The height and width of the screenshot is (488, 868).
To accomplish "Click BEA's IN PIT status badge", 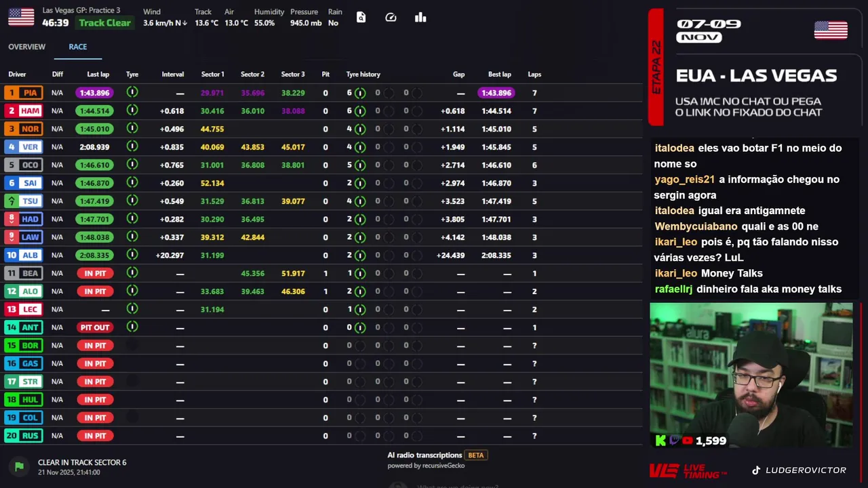I will click(94, 273).
